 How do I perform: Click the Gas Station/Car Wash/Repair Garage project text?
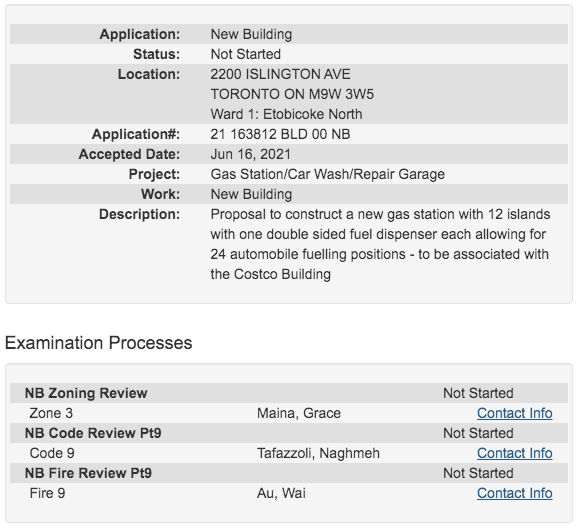pyautogui.click(x=328, y=174)
